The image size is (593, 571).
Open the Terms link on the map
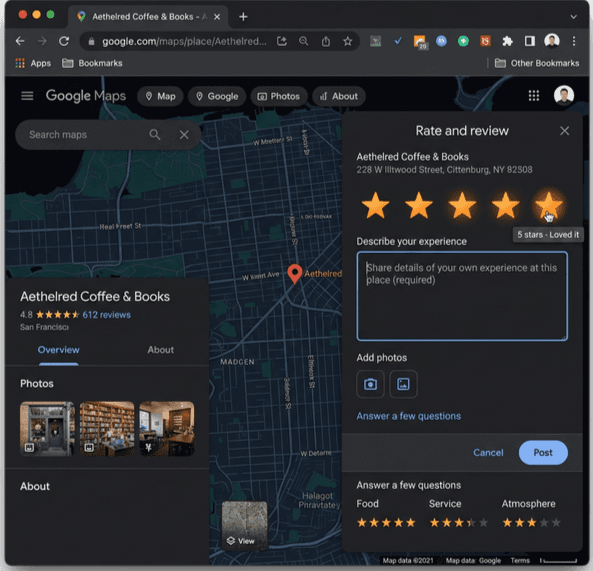(x=520, y=560)
